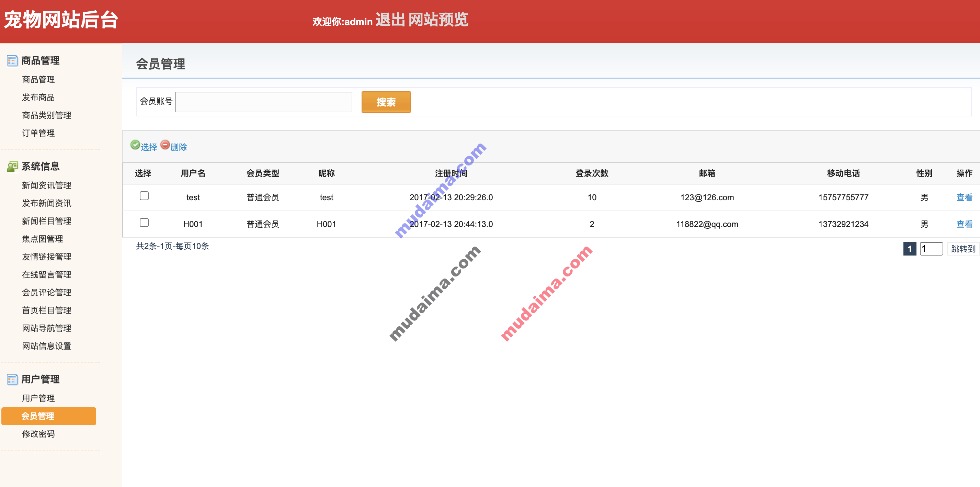Open 发布新闻资讯 in the sidebar
The image size is (980, 487).
[46, 203]
